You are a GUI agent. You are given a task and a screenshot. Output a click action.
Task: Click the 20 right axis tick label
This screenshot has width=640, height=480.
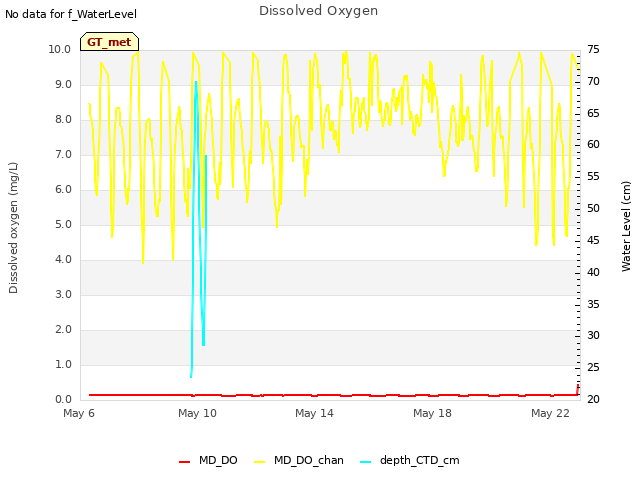593,400
